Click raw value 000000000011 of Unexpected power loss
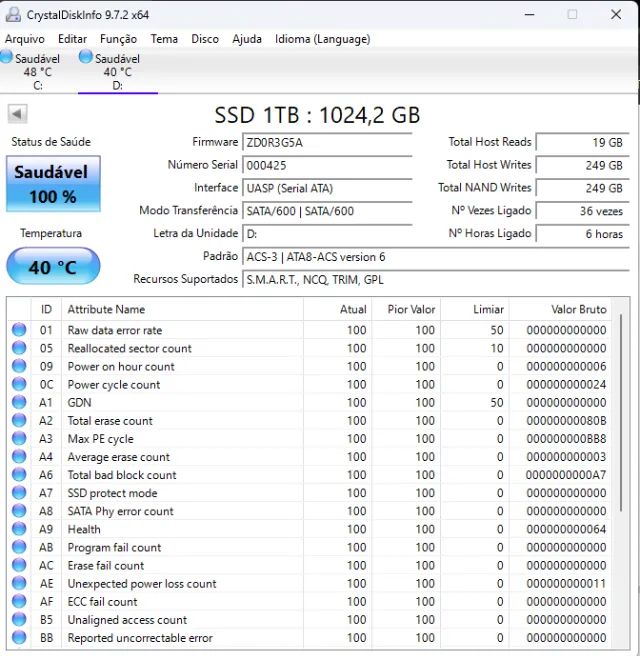This screenshot has width=640, height=656. [x=566, y=584]
